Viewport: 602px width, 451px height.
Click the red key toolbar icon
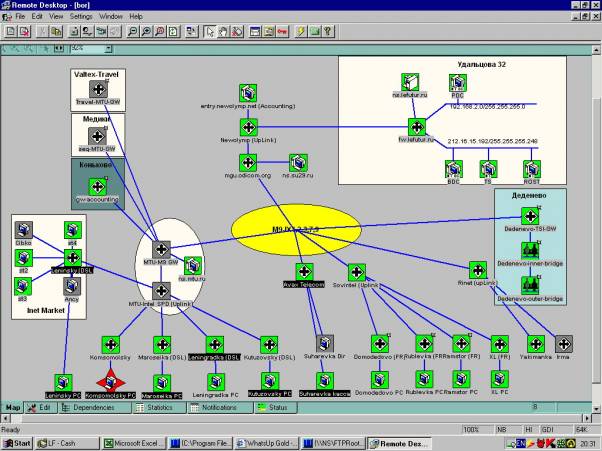[282, 31]
